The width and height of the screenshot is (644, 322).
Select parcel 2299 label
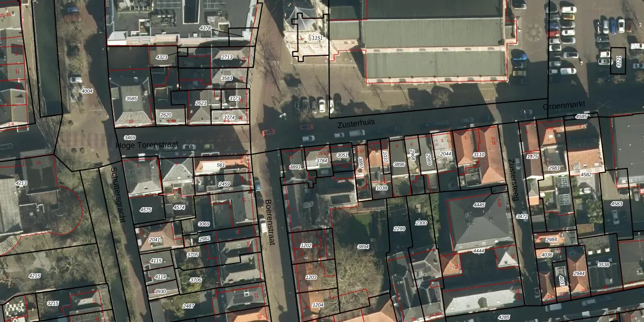399,229
